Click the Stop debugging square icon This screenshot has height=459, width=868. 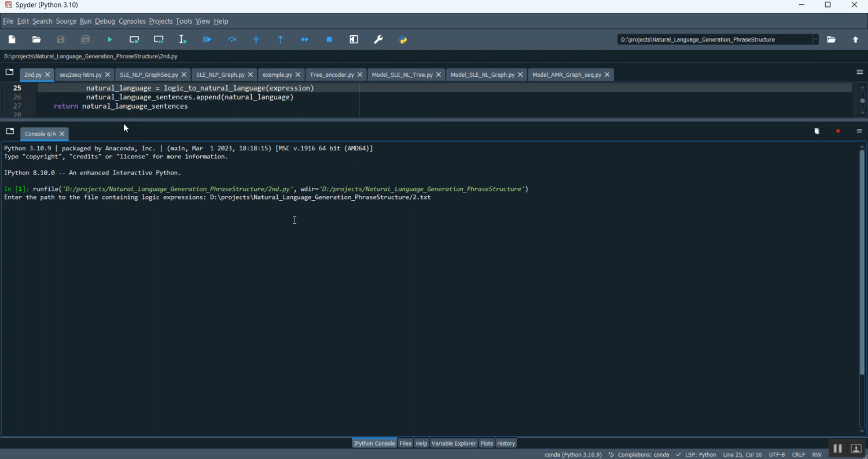coord(329,40)
